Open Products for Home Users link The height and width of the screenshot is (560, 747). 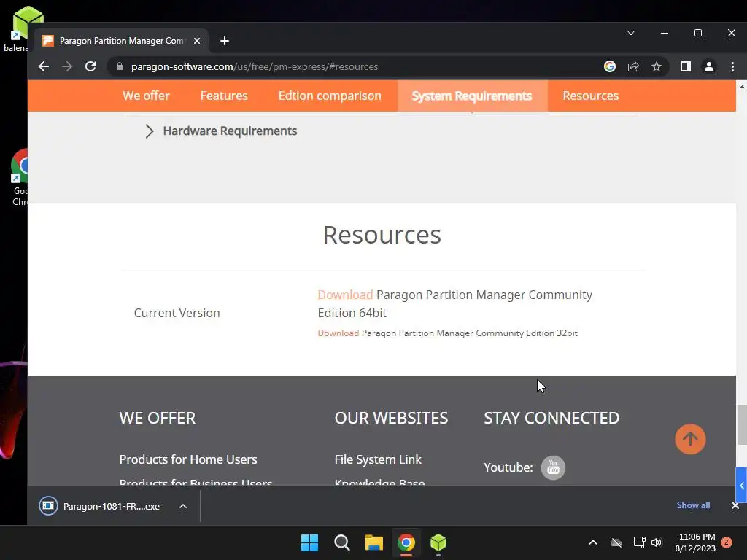click(188, 459)
